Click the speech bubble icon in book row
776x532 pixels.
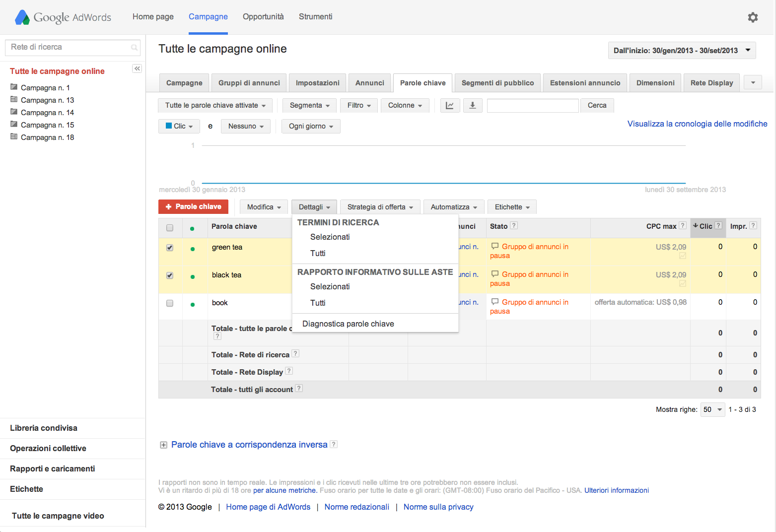coord(495,302)
